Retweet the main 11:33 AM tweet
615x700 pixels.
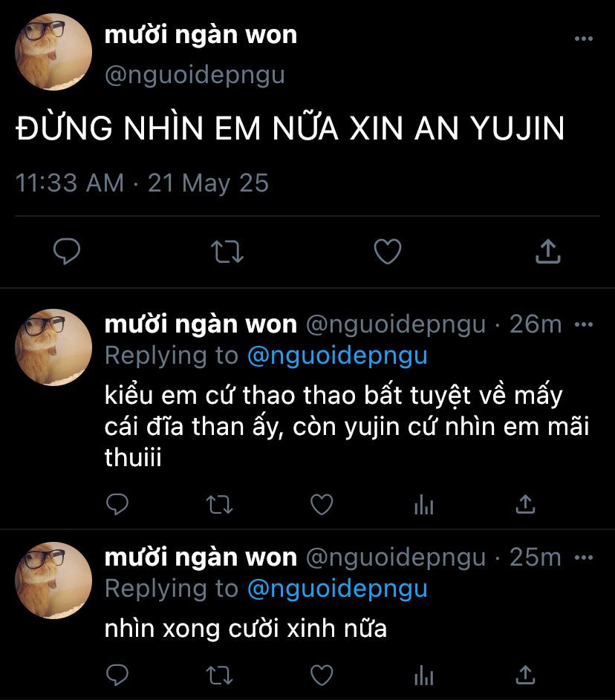(x=227, y=252)
